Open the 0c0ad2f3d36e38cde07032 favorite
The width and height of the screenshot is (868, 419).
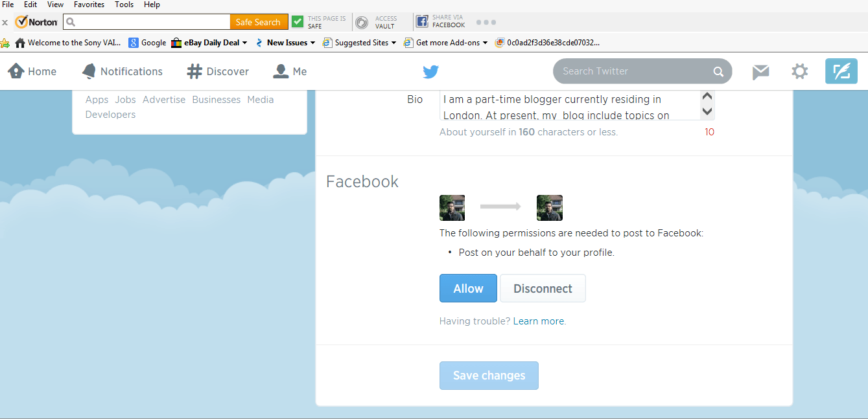[547, 43]
